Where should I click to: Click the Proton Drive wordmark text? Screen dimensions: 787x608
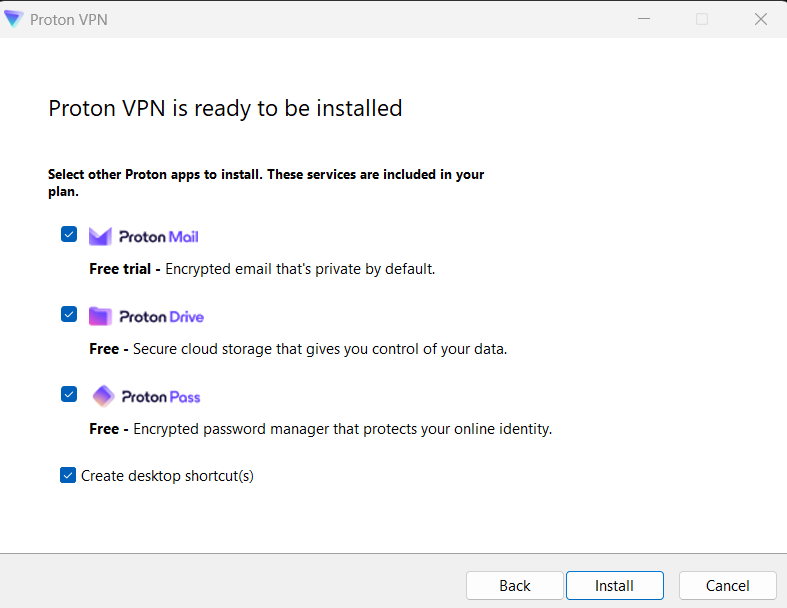(161, 317)
